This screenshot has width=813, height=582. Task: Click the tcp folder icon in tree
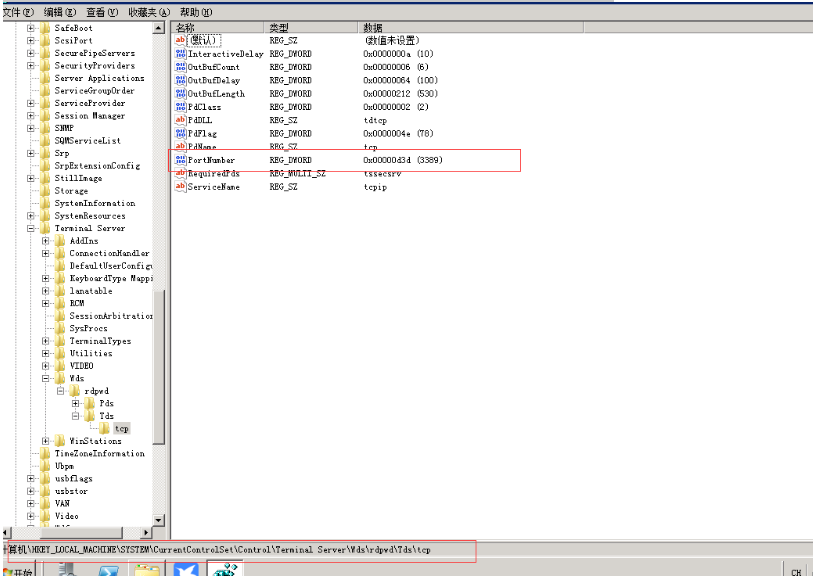pyautogui.click(x=106, y=428)
